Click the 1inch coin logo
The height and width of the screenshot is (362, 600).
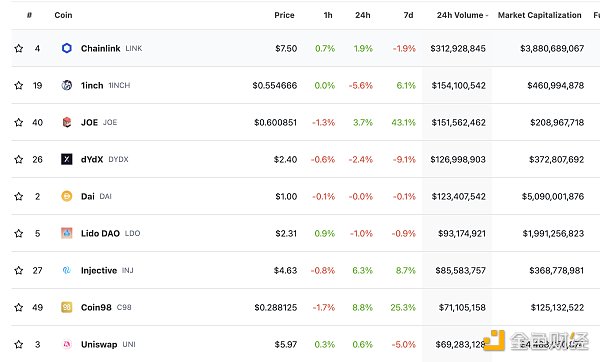pos(67,85)
